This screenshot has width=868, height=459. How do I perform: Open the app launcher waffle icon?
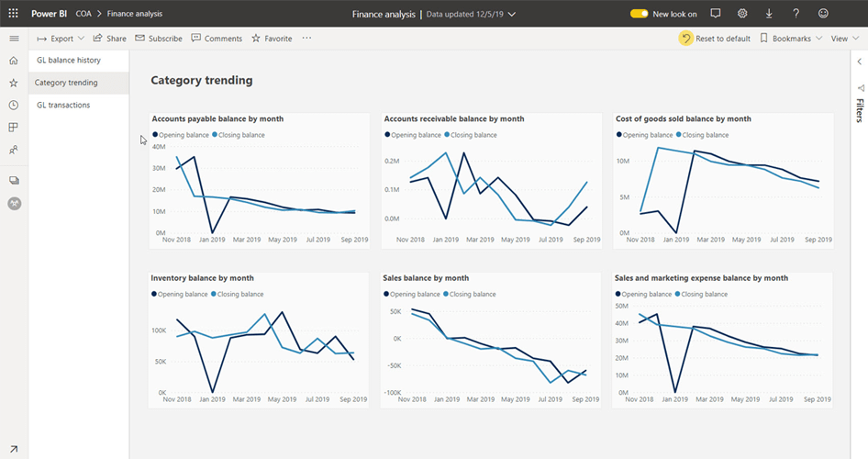pyautogui.click(x=13, y=14)
